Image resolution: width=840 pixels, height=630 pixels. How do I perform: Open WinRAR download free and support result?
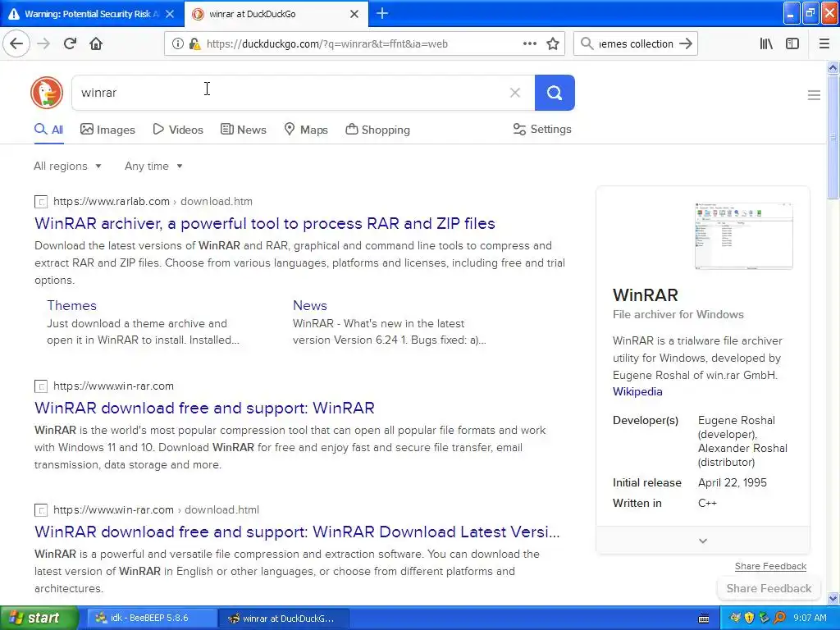tap(204, 409)
